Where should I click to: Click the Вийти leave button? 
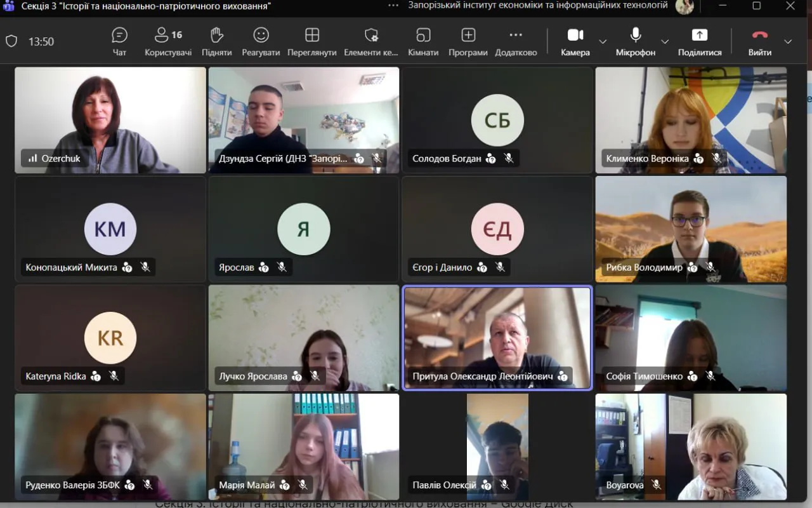759,42
